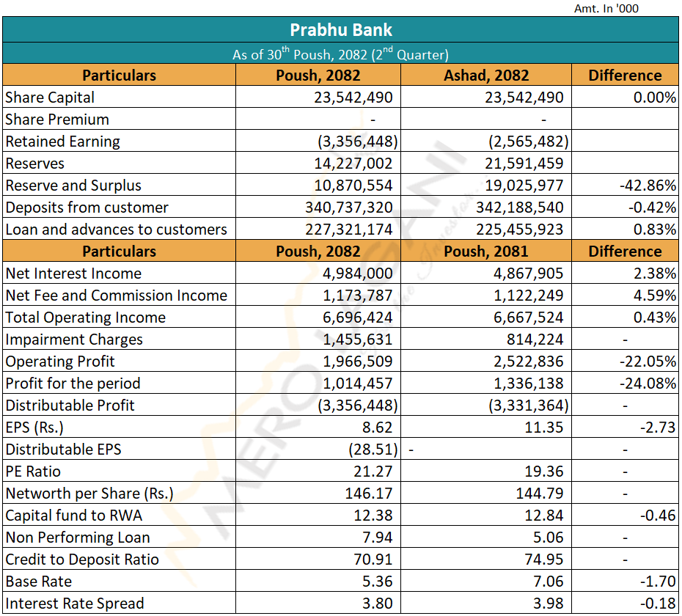Select the Share Capital row label
The image size is (682, 616).
tap(50, 98)
